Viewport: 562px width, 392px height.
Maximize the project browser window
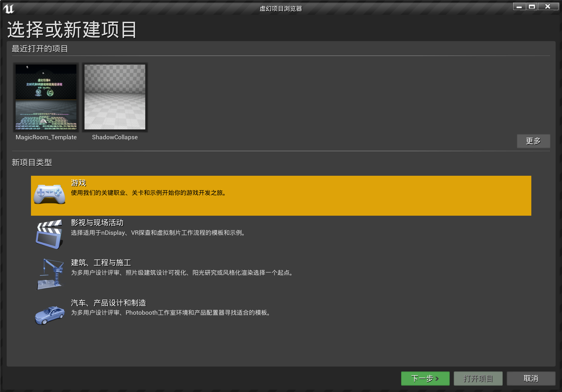532,7
